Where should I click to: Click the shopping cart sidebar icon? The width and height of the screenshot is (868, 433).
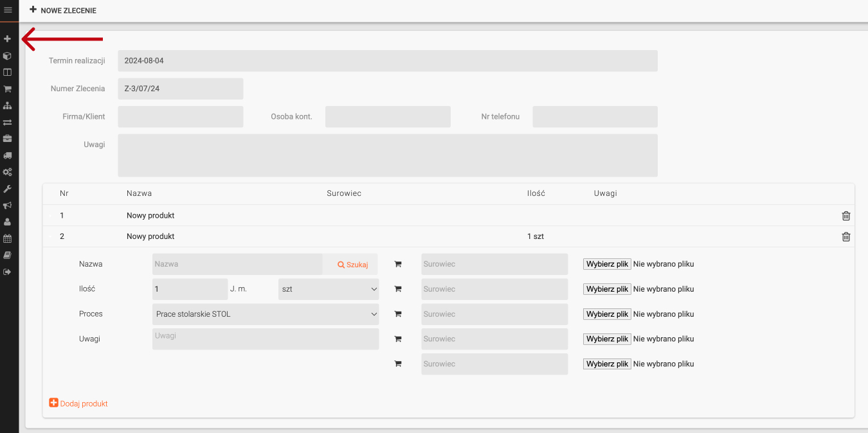click(x=8, y=89)
